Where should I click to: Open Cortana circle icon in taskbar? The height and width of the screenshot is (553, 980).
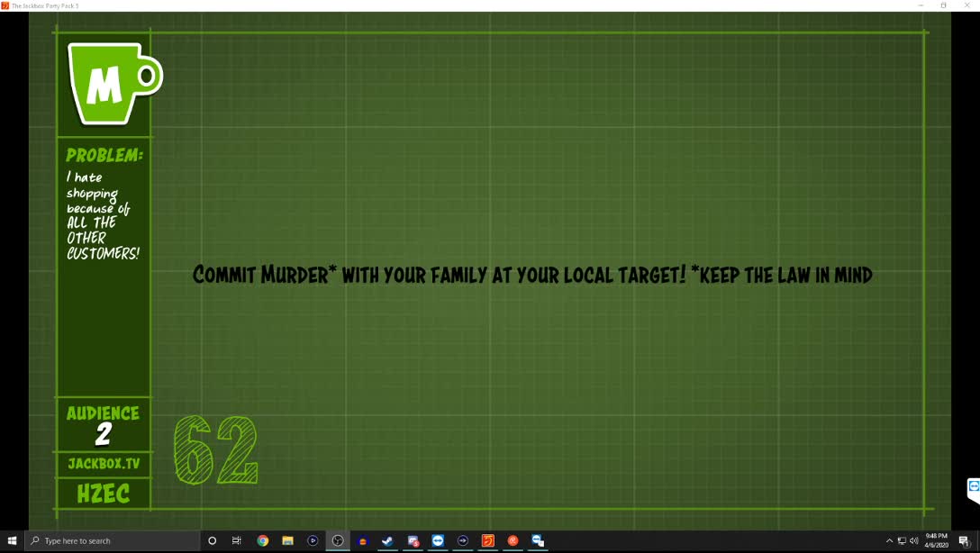tap(213, 540)
